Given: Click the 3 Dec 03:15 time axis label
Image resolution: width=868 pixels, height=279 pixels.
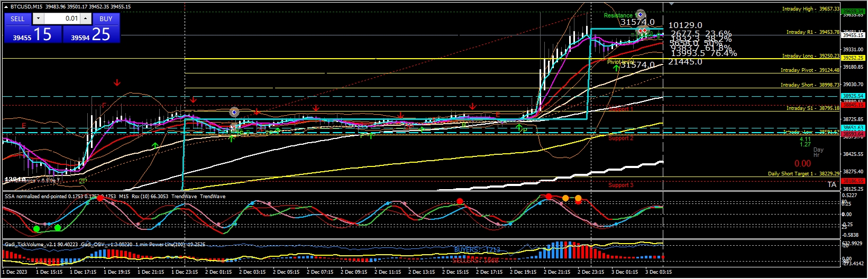Looking at the screenshot, I should coord(659,272).
